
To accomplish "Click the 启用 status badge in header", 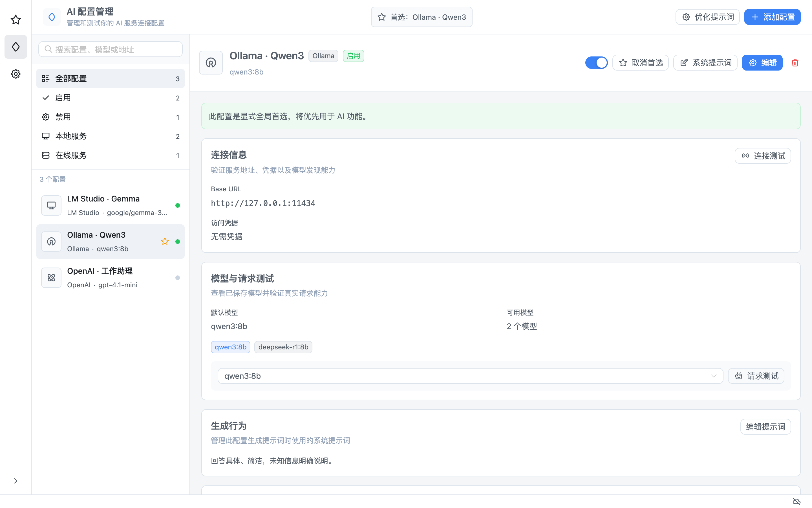I will [353, 56].
